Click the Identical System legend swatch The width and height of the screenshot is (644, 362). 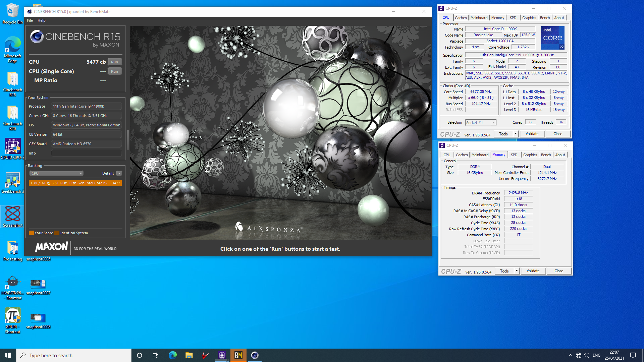pos(57,233)
